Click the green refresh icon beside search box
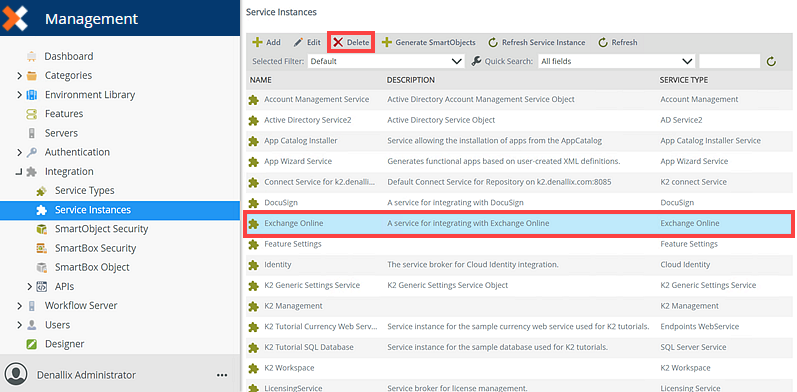797x392 pixels. 772,62
